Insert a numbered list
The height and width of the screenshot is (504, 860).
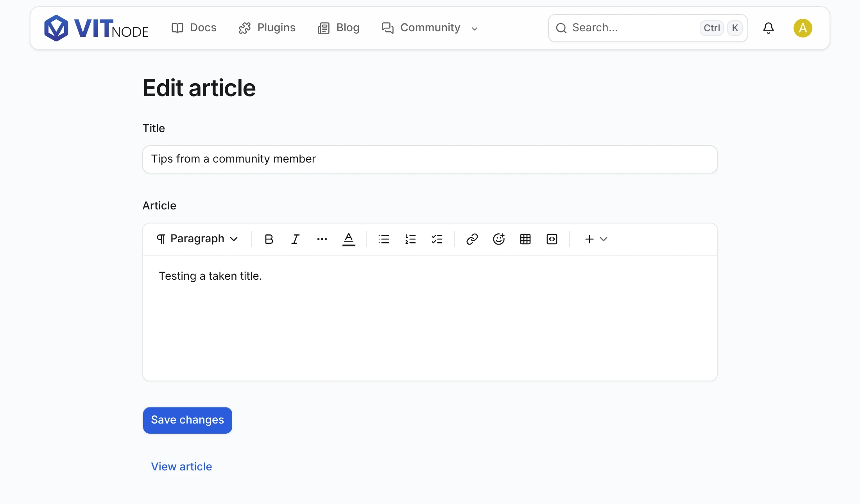point(410,239)
